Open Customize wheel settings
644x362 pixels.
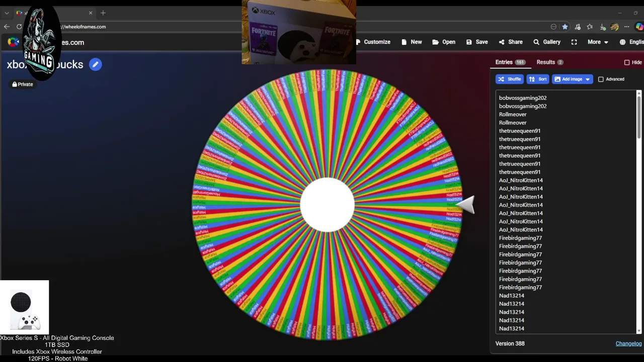click(x=372, y=42)
